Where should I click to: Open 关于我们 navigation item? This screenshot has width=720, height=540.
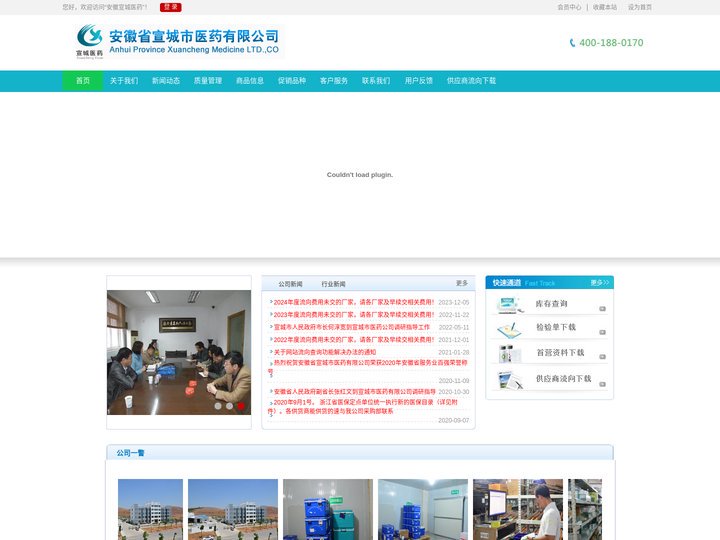tap(124, 81)
